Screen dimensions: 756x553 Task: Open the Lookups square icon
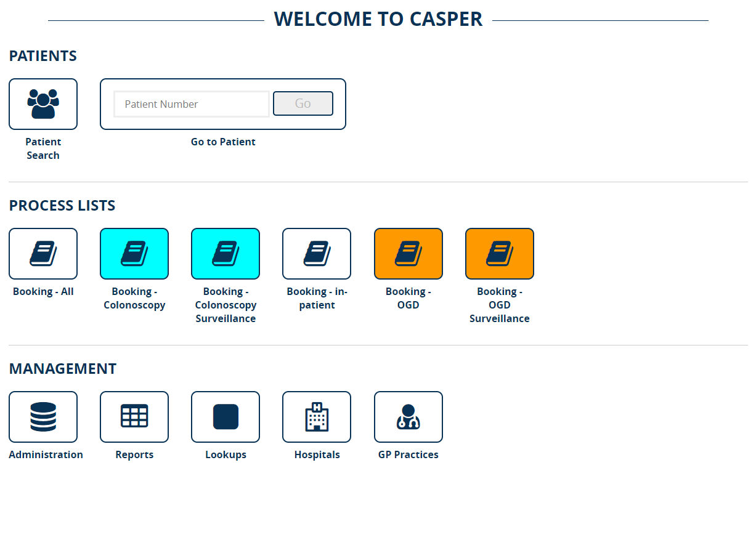tap(226, 417)
